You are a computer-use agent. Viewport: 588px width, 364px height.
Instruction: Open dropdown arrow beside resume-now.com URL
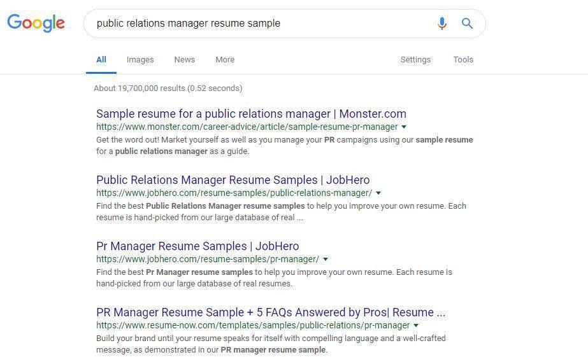pos(416,325)
